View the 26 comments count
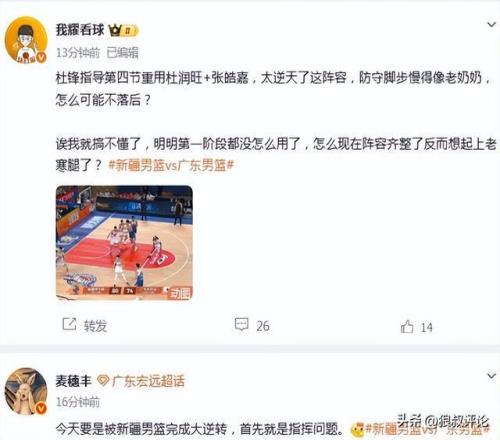 click(x=263, y=326)
